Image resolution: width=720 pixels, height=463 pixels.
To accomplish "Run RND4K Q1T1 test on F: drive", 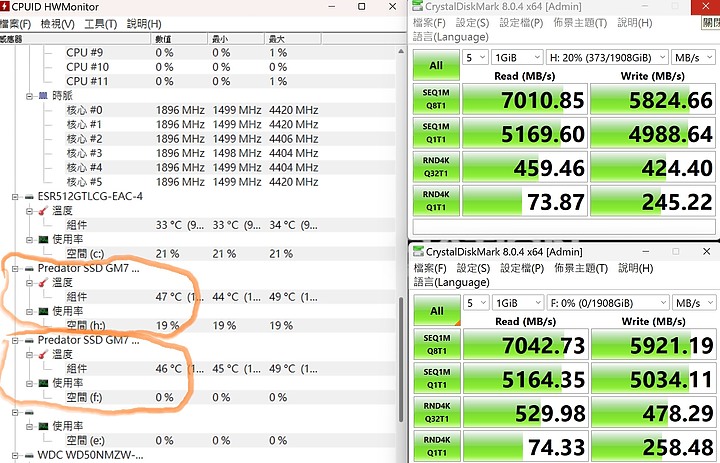I will coord(437,446).
